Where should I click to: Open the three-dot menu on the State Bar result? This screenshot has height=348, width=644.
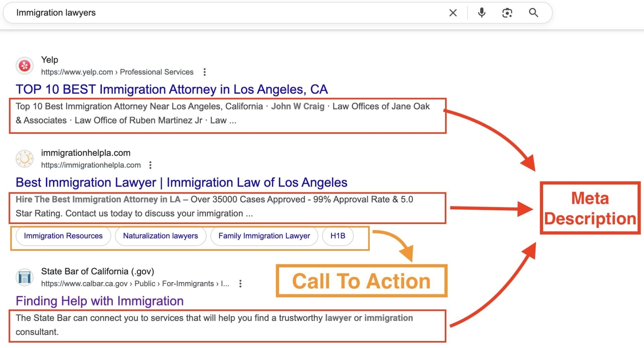pos(240,283)
